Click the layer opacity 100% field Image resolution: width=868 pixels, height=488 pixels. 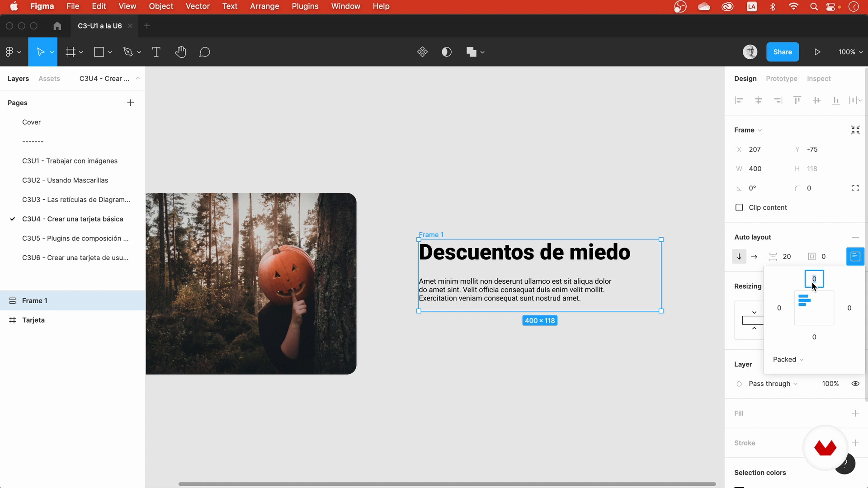pos(830,384)
